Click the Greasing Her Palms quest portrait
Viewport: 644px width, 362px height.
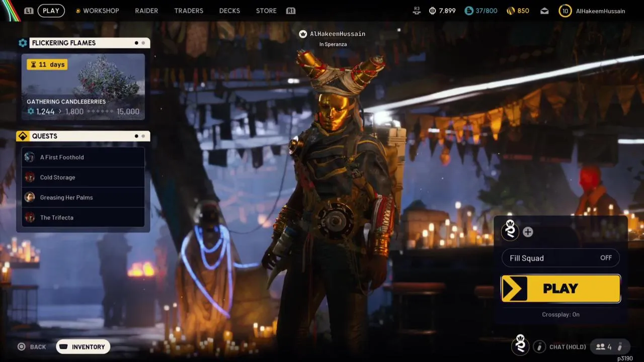point(30,198)
